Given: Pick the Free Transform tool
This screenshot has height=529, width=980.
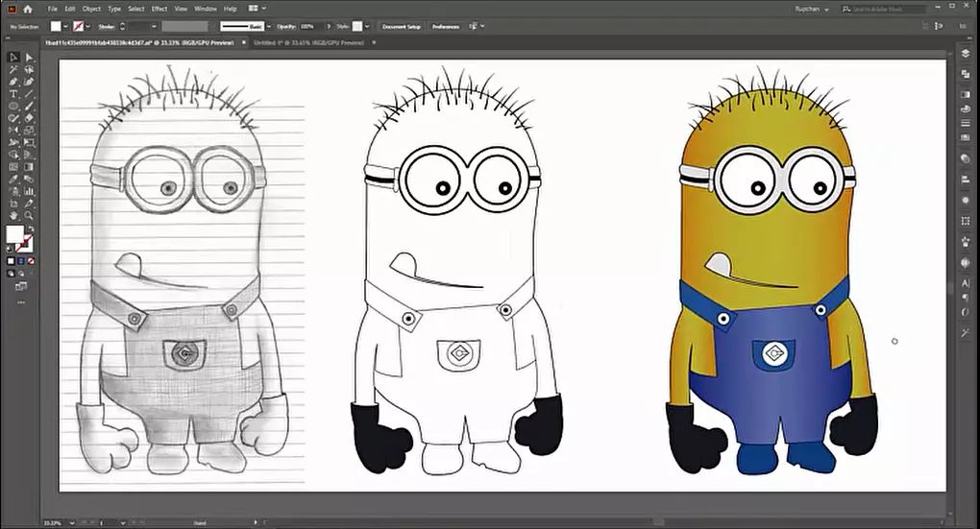Looking at the screenshot, I should coord(29,142).
